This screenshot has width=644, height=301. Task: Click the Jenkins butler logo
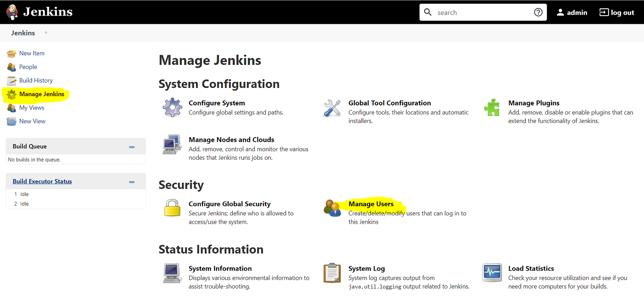(12, 12)
